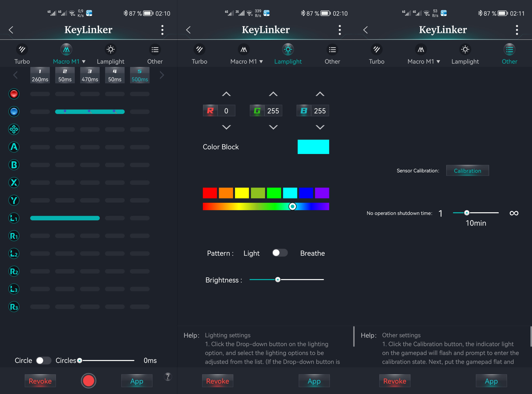
Task: Expand the Macro M1 dropdown in left panel
Action: (x=84, y=62)
